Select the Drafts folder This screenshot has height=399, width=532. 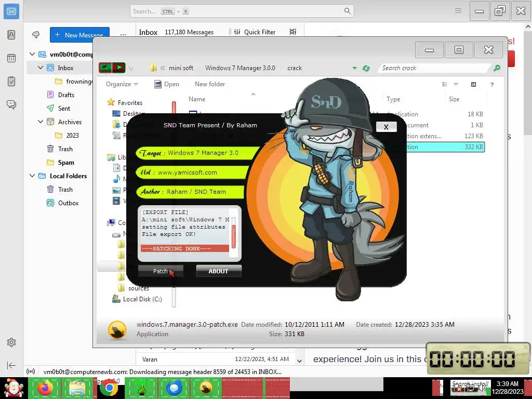[x=66, y=95]
